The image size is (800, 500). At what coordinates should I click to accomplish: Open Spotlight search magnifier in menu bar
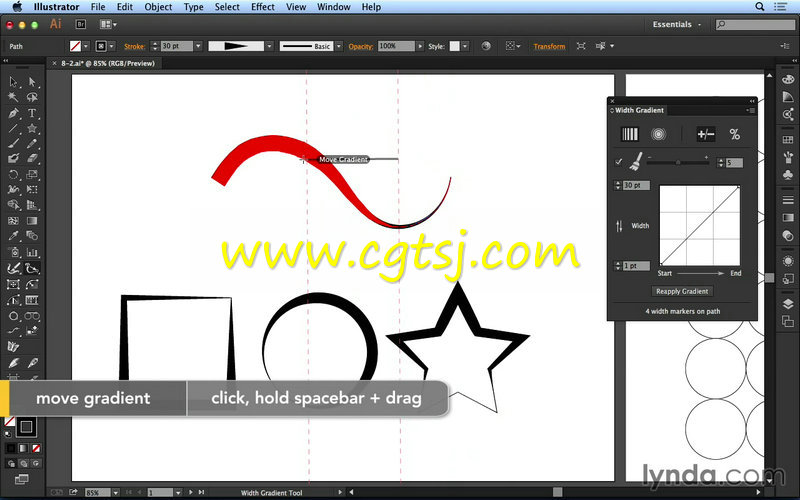point(760,7)
